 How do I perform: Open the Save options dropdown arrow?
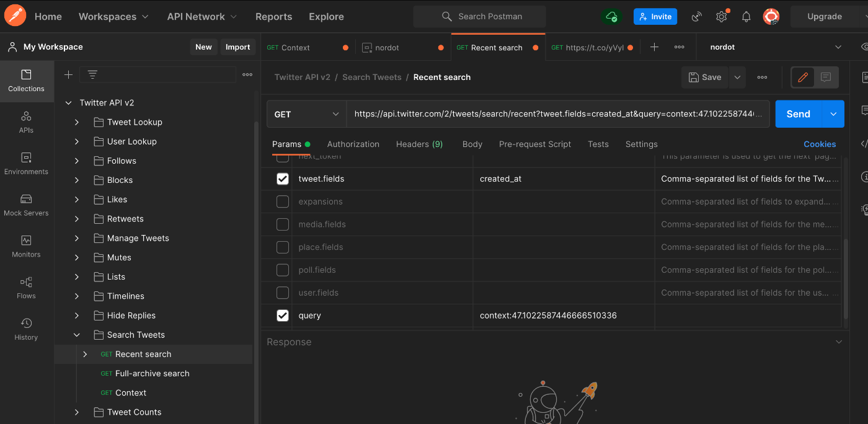(737, 77)
